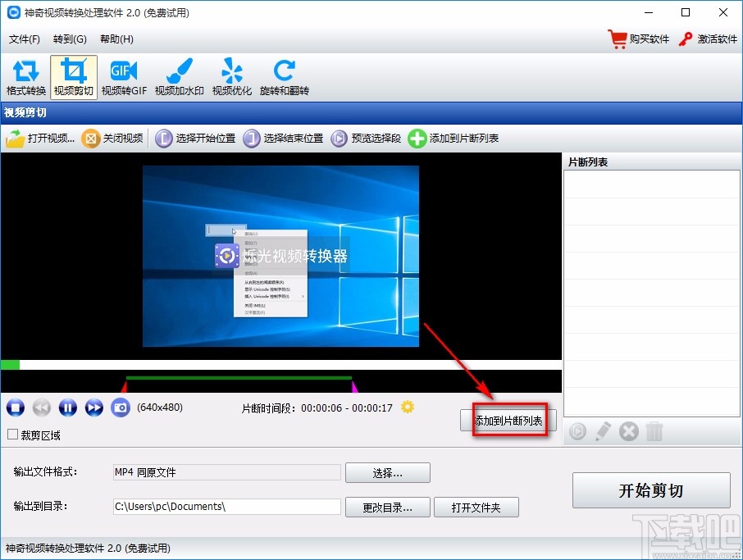Click 更改目录... change directory button
The height and width of the screenshot is (560, 743).
(x=388, y=508)
